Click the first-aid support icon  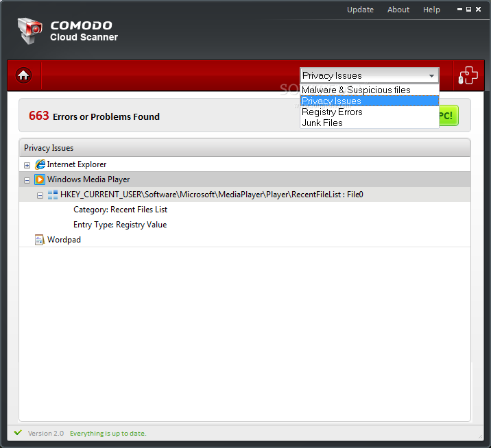(468, 75)
